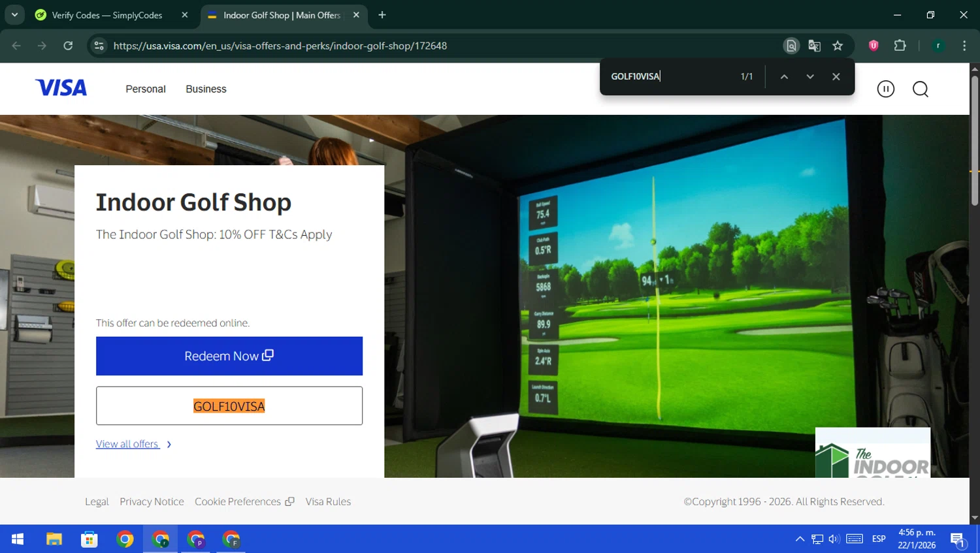The height and width of the screenshot is (553, 980).
Task: Click the Redeem Now button
Action: pos(229,356)
